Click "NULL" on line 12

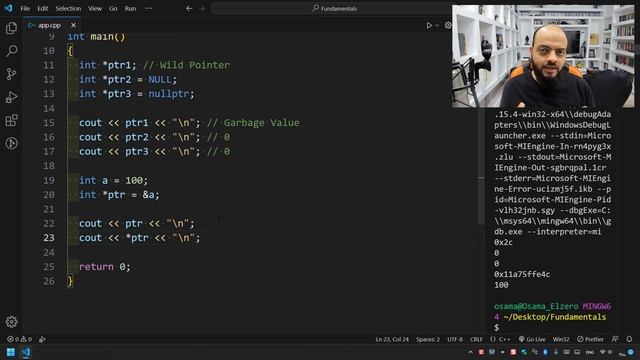coord(160,80)
